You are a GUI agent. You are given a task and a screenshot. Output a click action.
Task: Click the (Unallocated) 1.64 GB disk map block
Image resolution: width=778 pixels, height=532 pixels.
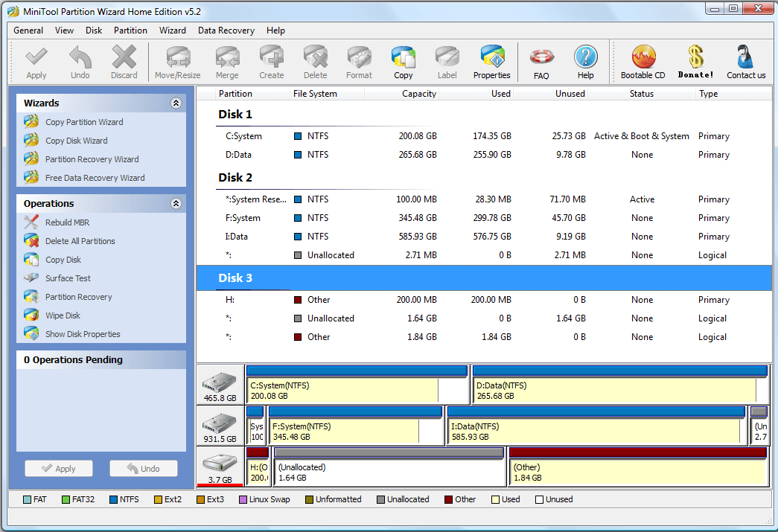point(389,467)
